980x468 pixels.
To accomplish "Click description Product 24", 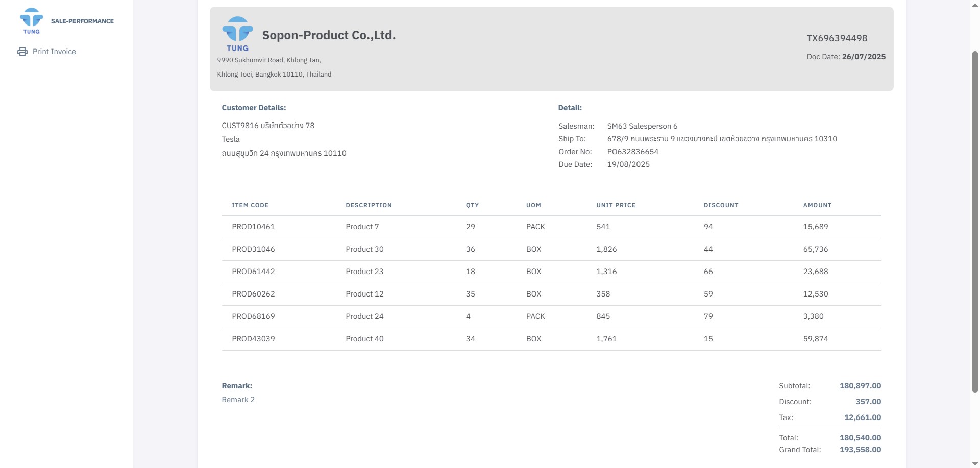I will click(x=364, y=316).
